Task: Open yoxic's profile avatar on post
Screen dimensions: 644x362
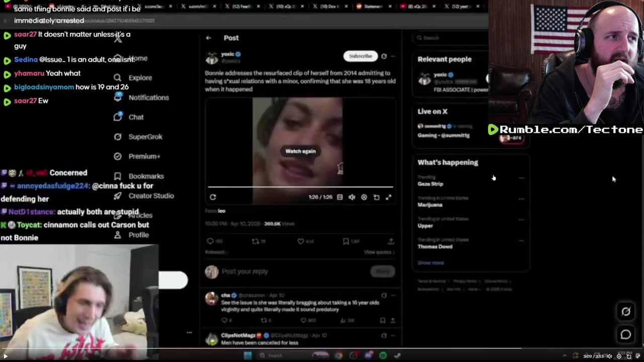Action: pyautogui.click(x=212, y=57)
